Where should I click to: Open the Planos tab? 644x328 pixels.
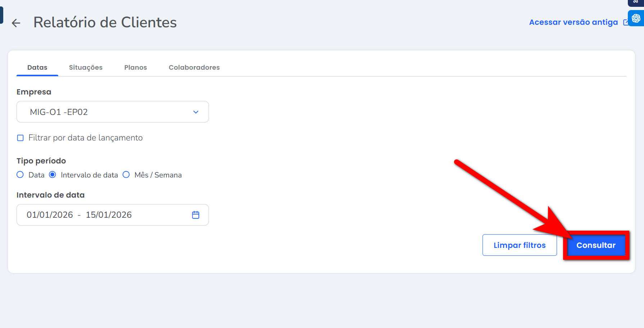(x=136, y=68)
